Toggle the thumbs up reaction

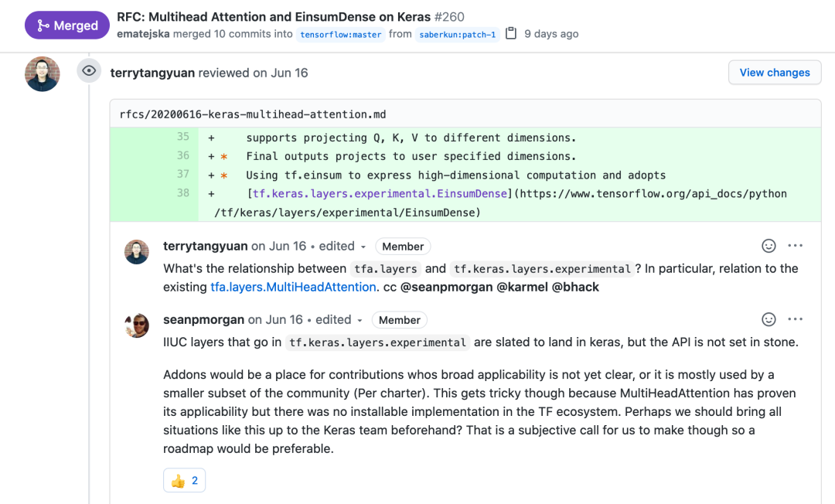(x=184, y=481)
